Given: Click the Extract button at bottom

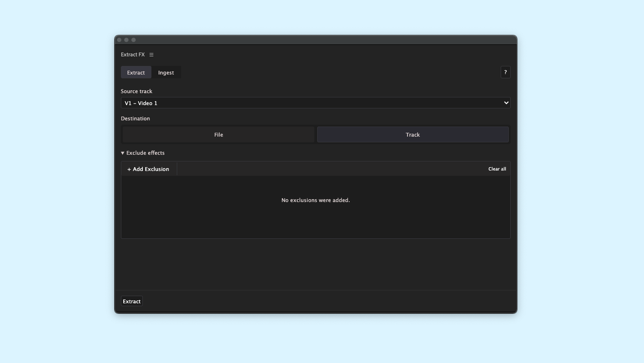Looking at the screenshot, I should pyautogui.click(x=131, y=301).
